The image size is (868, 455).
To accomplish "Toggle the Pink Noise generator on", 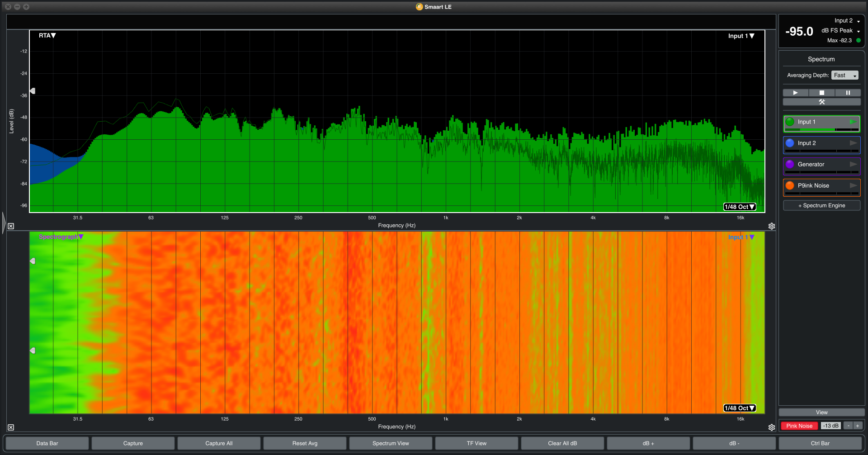I will click(799, 426).
